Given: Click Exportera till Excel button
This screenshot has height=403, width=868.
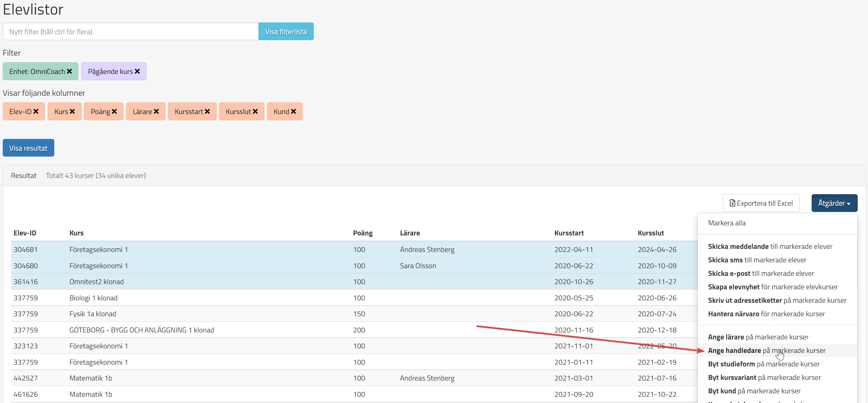Looking at the screenshot, I should click(761, 203).
